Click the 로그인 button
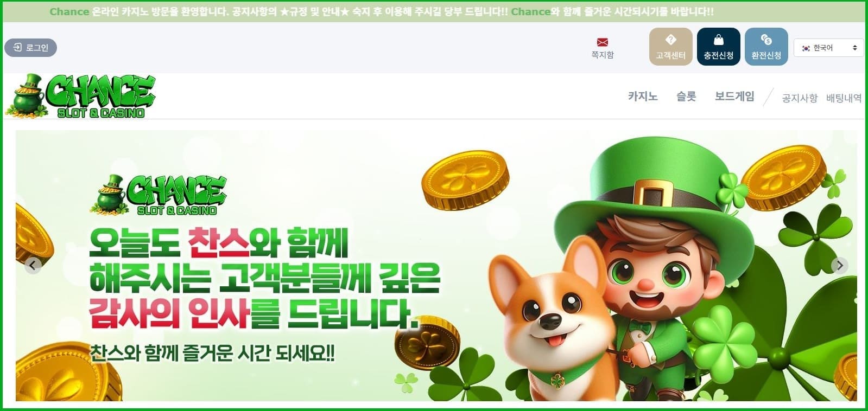Image resolution: width=868 pixels, height=411 pixels. click(30, 48)
